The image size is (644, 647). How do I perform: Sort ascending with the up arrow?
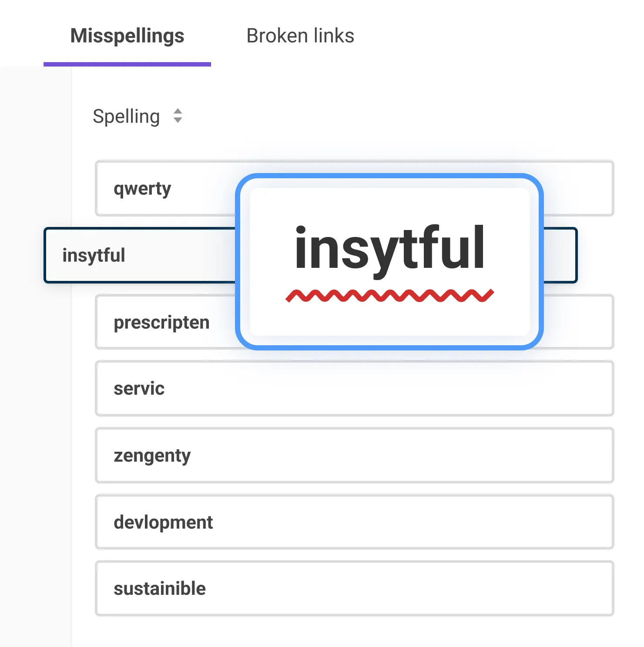pos(178,111)
